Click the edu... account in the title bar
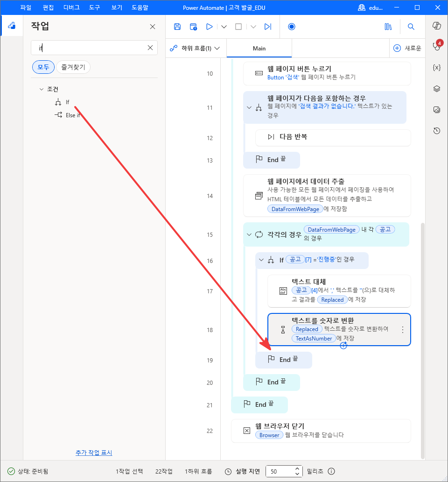The image size is (448, 482). 371,7
